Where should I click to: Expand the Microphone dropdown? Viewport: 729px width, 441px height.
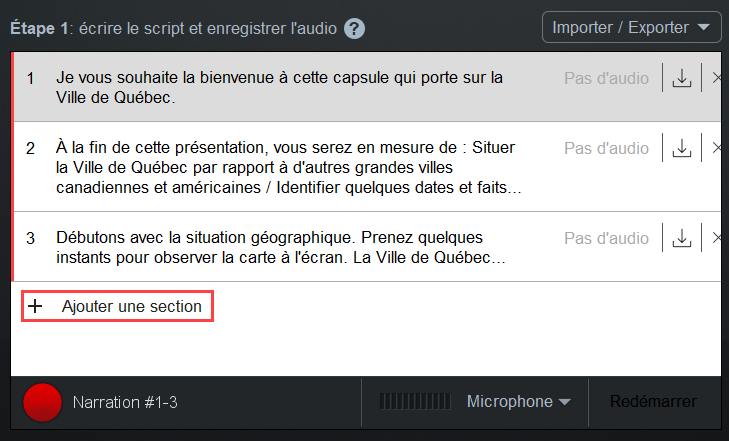(x=518, y=402)
